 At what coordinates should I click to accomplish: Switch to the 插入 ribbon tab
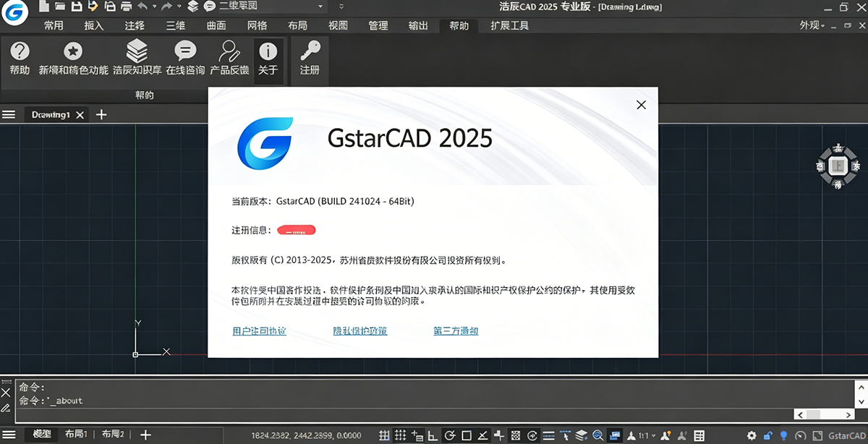tap(94, 25)
